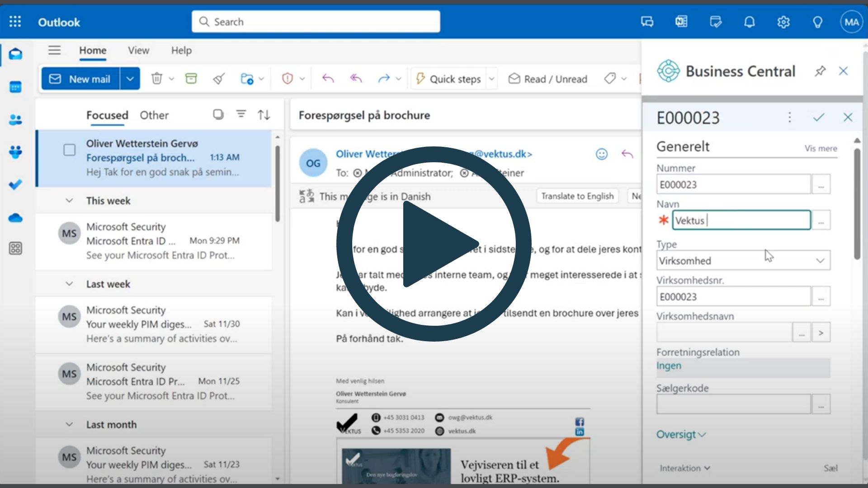Confirm contact E000023 with checkmark
The width and height of the screenshot is (868, 488).
tap(819, 117)
